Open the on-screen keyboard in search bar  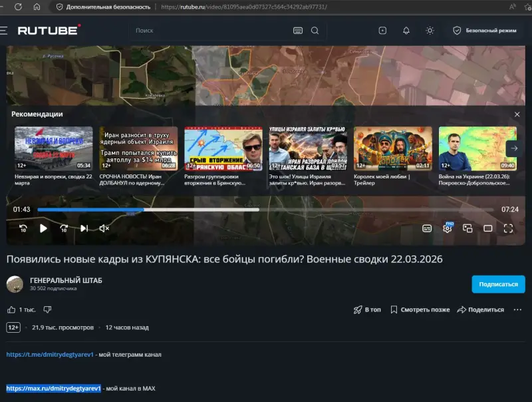[298, 31]
